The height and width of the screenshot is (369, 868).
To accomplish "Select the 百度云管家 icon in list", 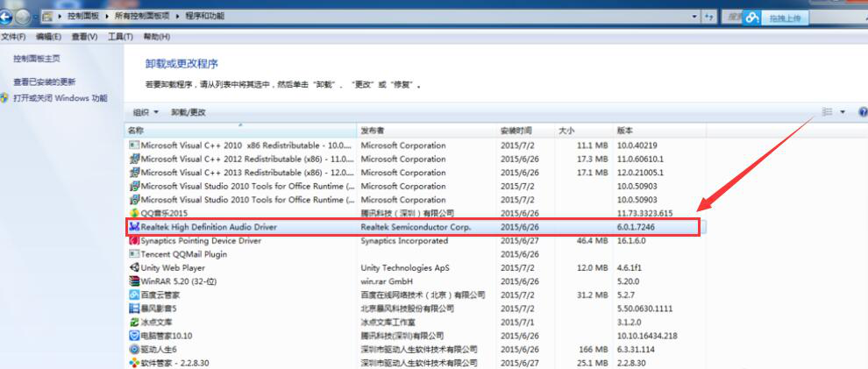I will pyautogui.click(x=134, y=295).
